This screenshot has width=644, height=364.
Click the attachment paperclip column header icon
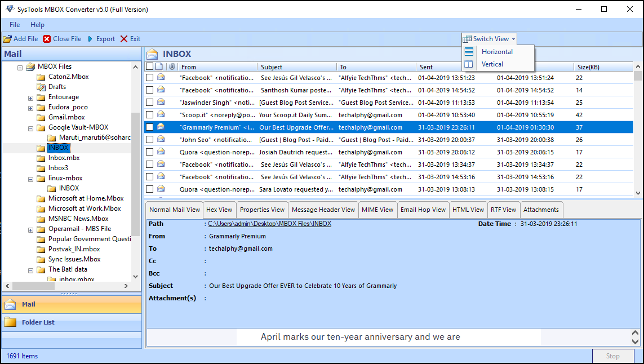point(172,67)
